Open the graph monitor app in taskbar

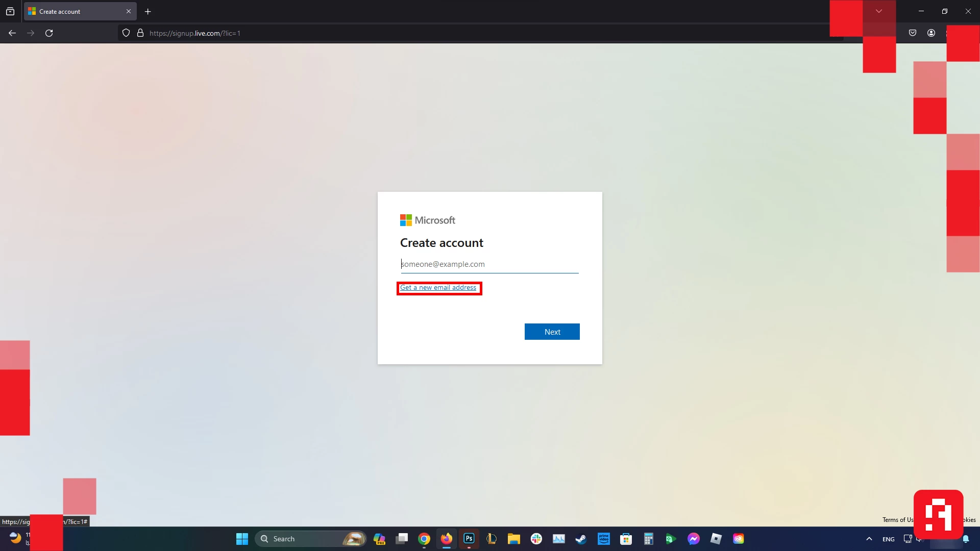559,539
